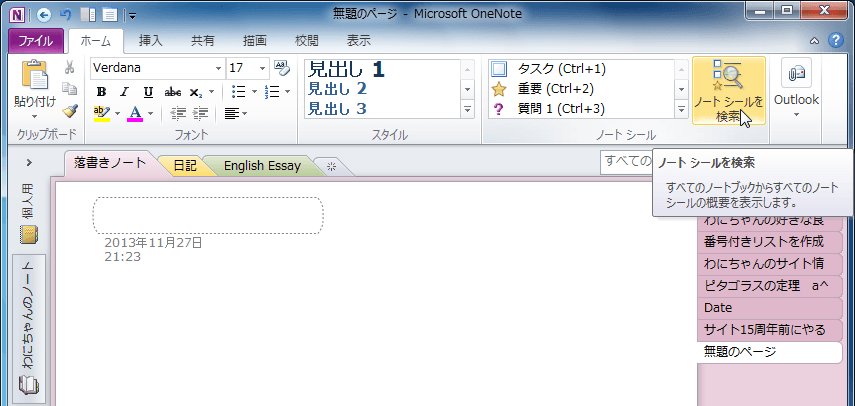Apply 見出し 3 style
The height and width of the screenshot is (406, 855).
(x=338, y=108)
